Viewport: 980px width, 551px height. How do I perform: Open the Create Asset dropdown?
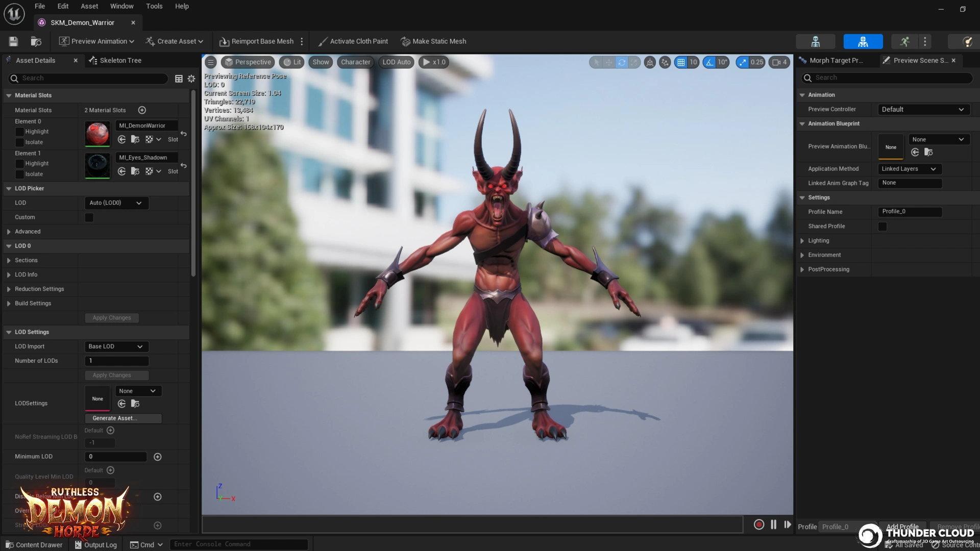[x=175, y=41]
